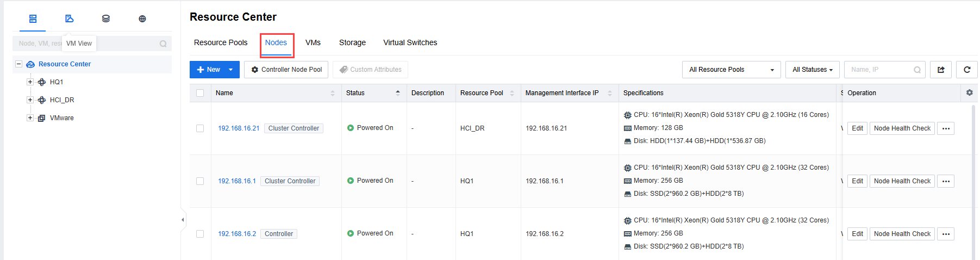Open the All Resource Pools dropdown
Image resolution: width=980 pixels, height=260 pixels.
[731, 70]
